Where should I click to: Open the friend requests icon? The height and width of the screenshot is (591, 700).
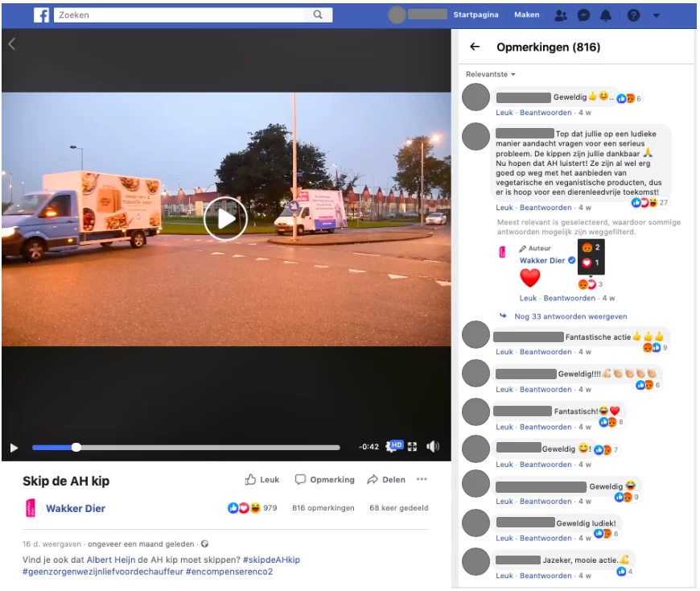[562, 15]
